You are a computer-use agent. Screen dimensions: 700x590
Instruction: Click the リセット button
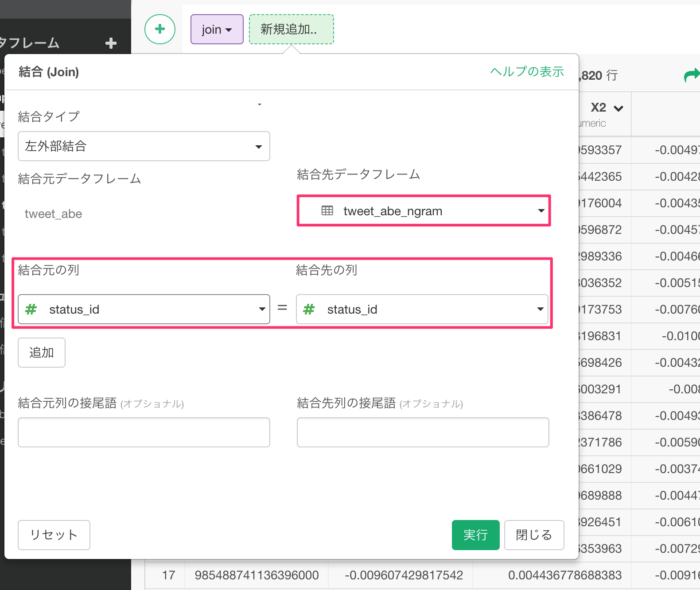pos(54,535)
